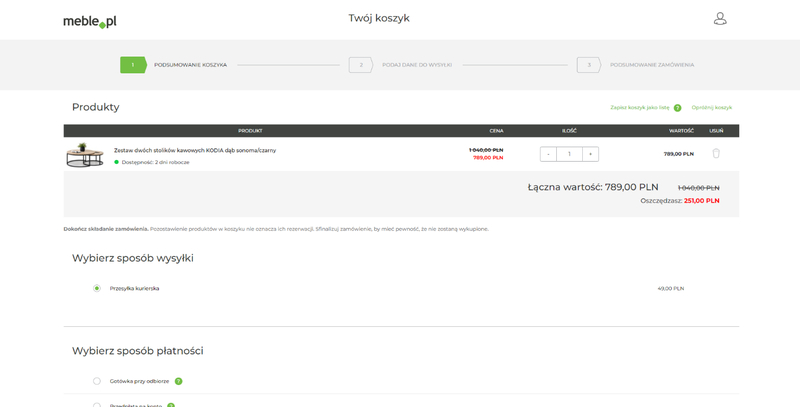Image resolution: width=800 pixels, height=407 pixels.
Task: Open the KODIA coffee table product thumbnail
Action: coord(85,155)
